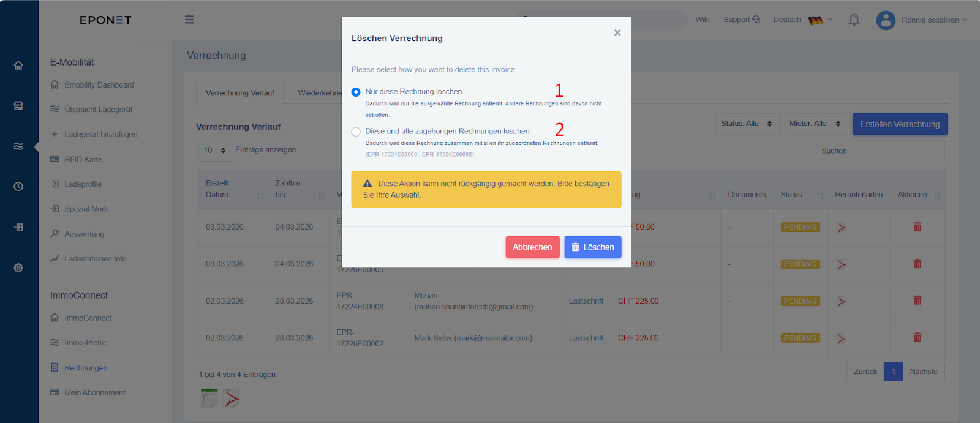Select 'Diese und alle zugehörigen Rechnungen löschen'

pyautogui.click(x=356, y=132)
